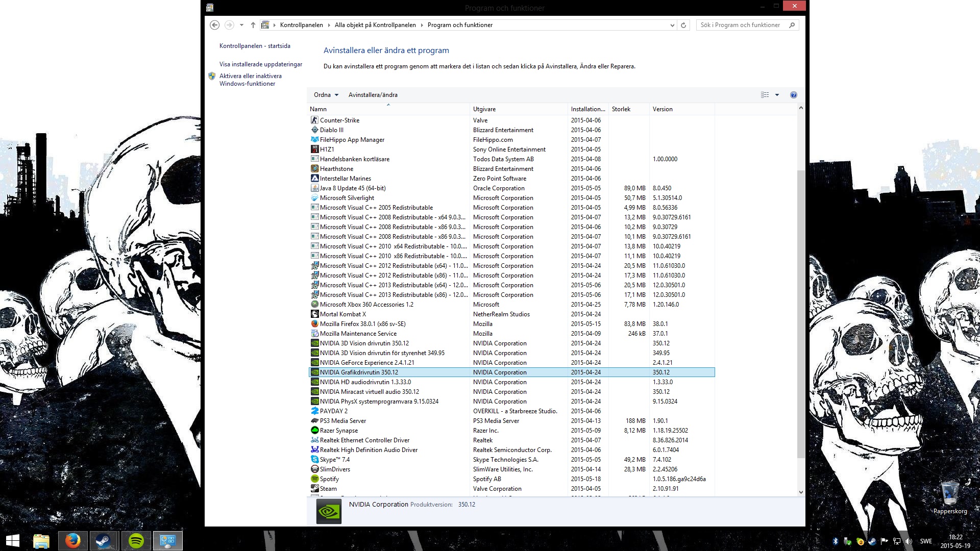Open Firefox from the taskbar
Screen dimensions: 980x551
pyautogui.click(x=72, y=541)
